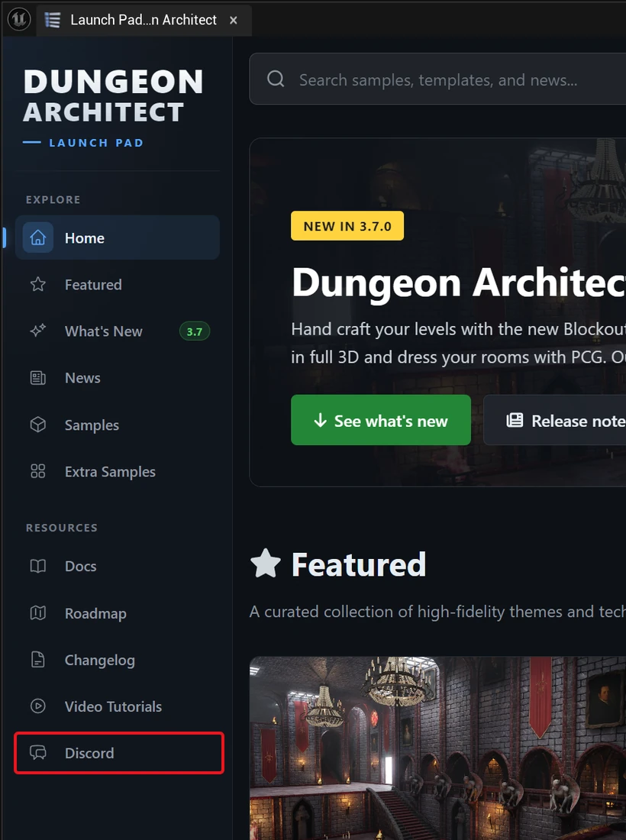Click the Samples cube icon
This screenshot has height=840, width=626.
38,425
